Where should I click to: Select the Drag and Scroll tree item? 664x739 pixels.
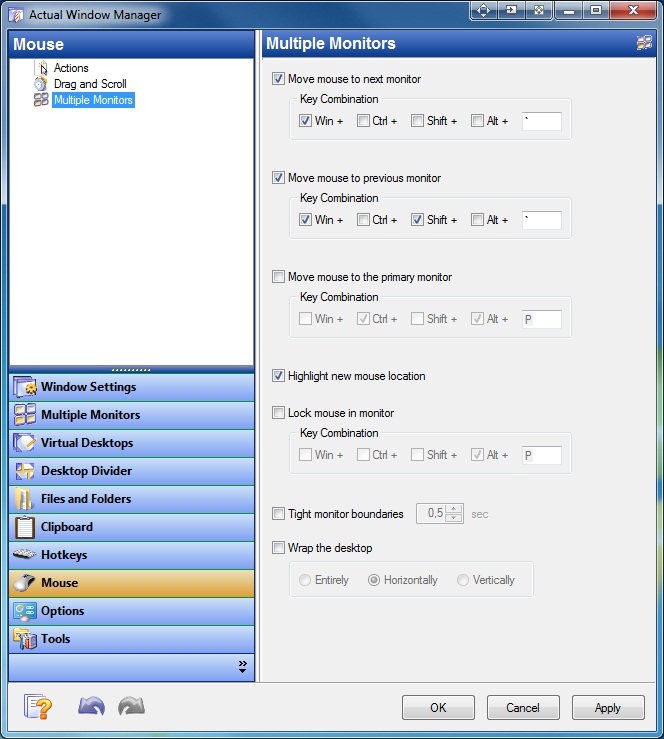click(90, 84)
